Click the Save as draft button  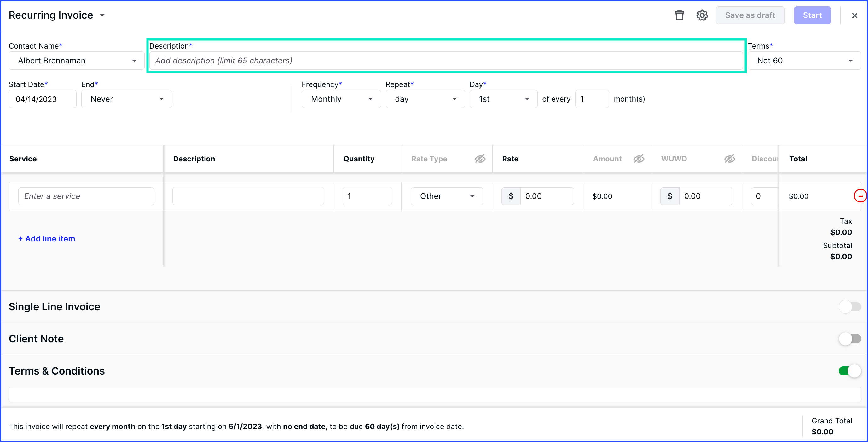(750, 15)
